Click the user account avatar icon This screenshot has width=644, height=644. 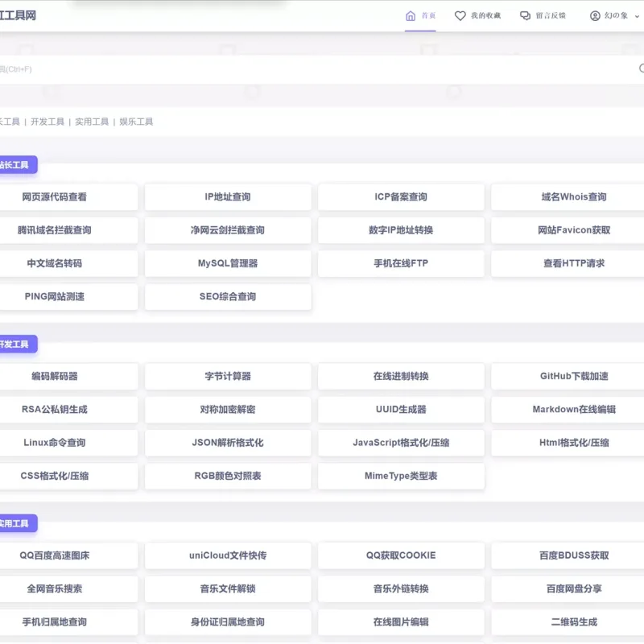click(x=595, y=15)
